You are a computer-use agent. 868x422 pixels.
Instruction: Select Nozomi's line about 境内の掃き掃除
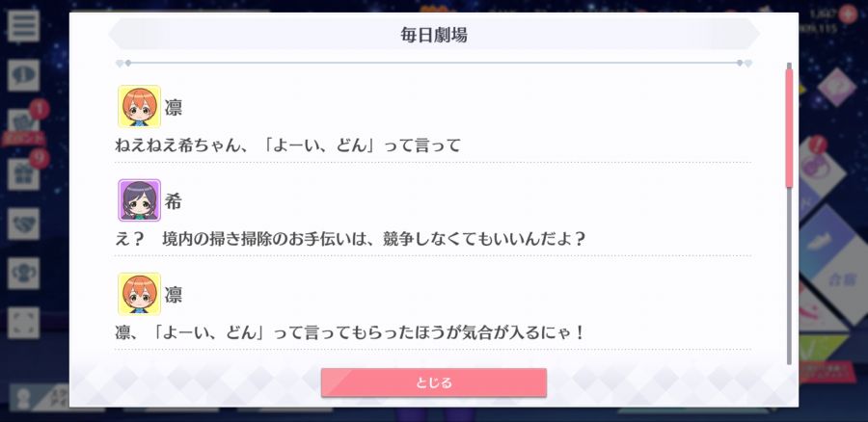[350, 240]
